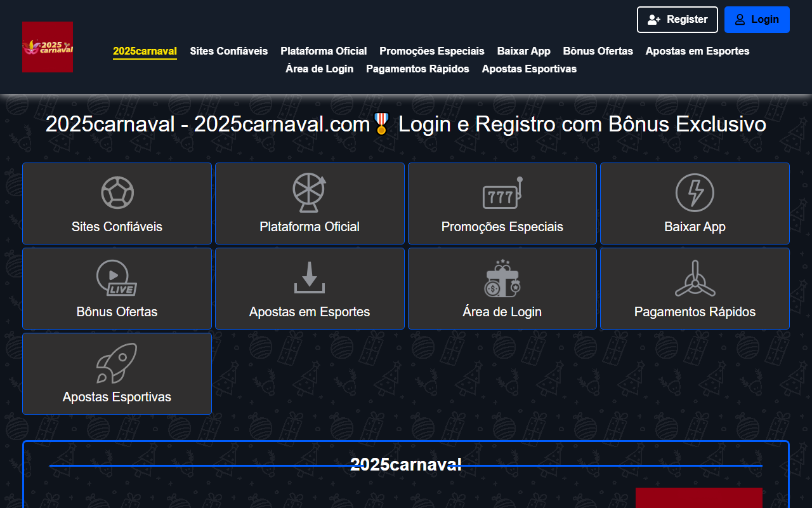Click the rocket icon on Apostas Esportivas
812x508 pixels.
click(x=117, y=363)
